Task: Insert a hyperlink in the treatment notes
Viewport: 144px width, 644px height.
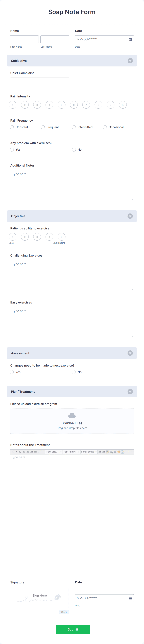Action: (111, 452)
